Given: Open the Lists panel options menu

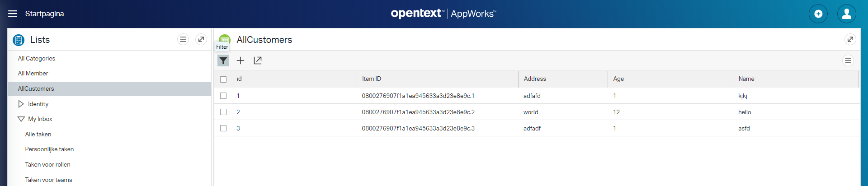Looking at the screenshot, I should click(x=183, y=39).
